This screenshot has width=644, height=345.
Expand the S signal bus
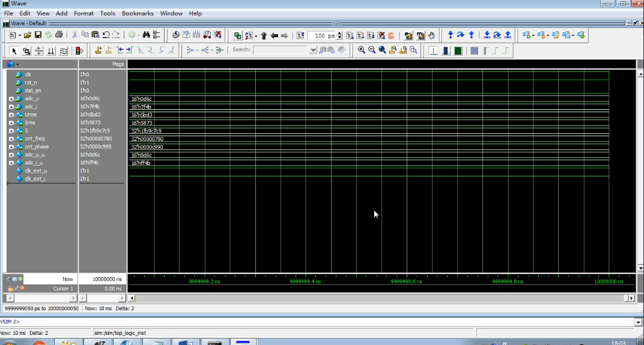pos(11,131)
